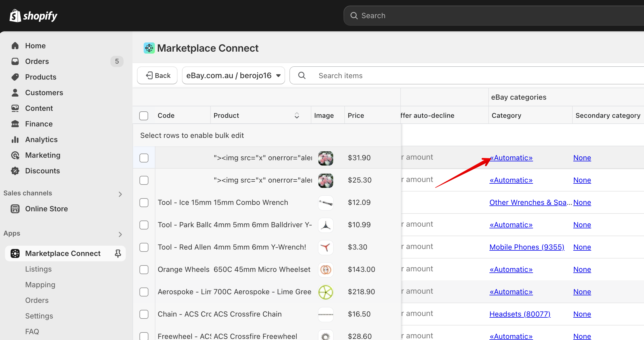Open Settings under Marketplace Connect
Image resolution: width=644 pixels, height=340 pixels.
coord(39,316)
